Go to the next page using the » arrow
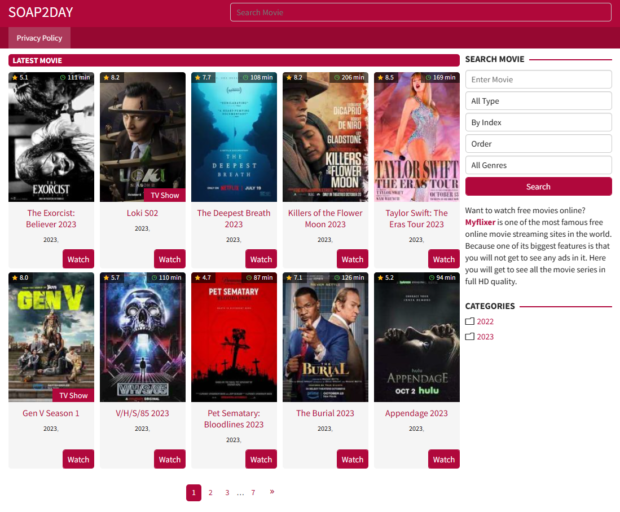 coord(271,492)
